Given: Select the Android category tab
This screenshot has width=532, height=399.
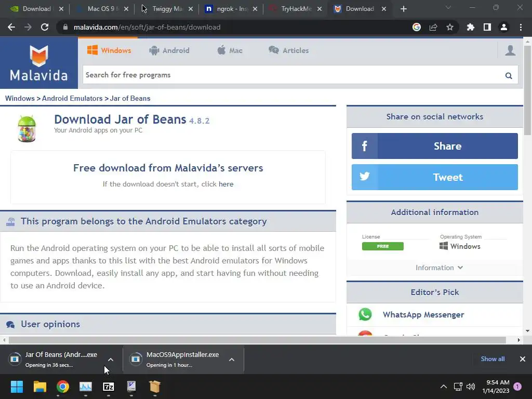Looking at the screenshot, I should [x=169, y=50].
